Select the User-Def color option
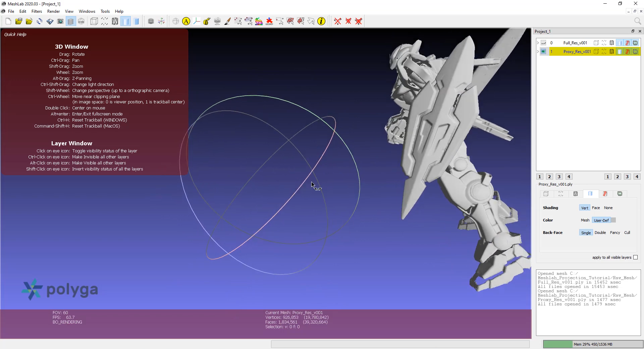The image size is (644, 349). pyautogui.click(x=601, y=220)
